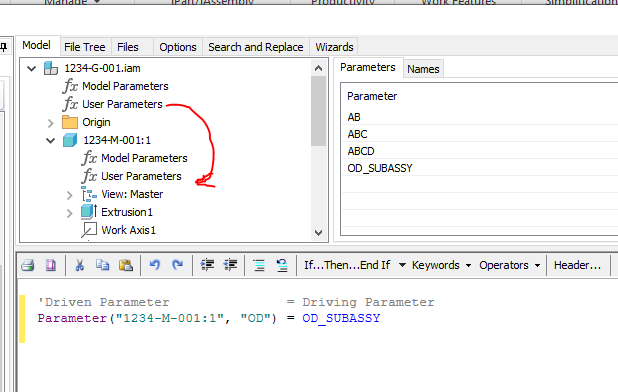Select part-level User Parameters under 1234-M-001:1
This screenshot has width=618, height=392.
coord(141,176)
